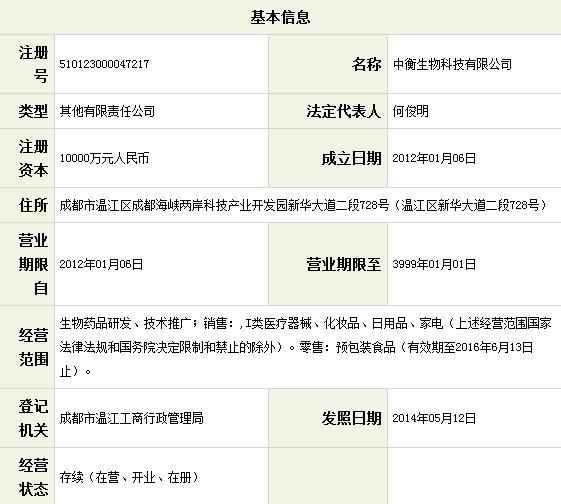Image resolution: width=561 pixels, height=504 pixels.
Task: Click end date 3999年01月01日
Action: pos(434,264)
